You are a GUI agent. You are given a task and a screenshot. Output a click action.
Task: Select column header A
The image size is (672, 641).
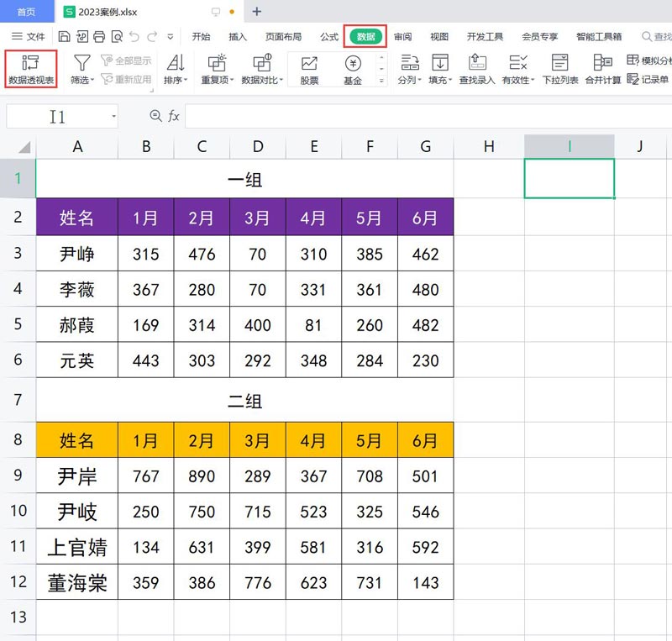[77, 147]
